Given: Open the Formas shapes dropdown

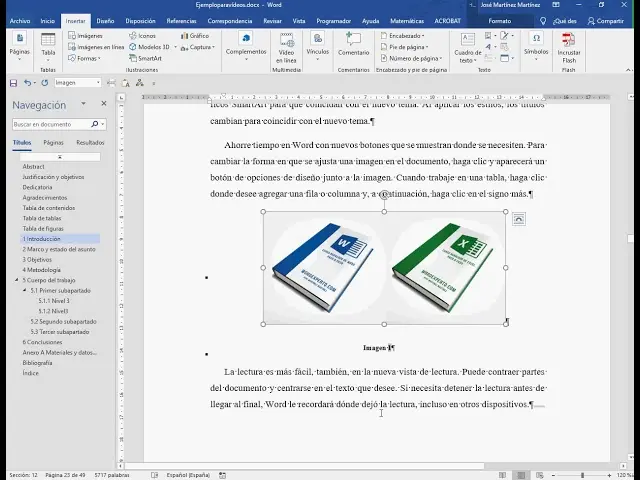Looking at the screenshot, I should pos(84,58).
